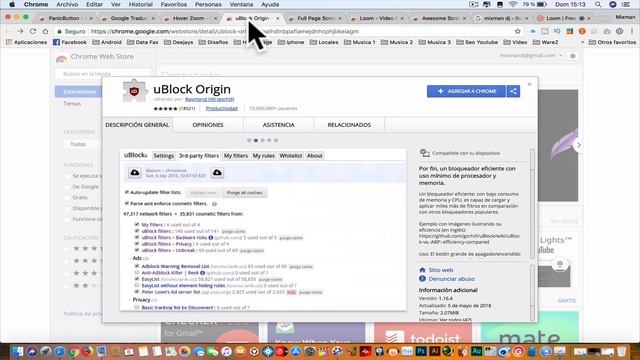Screen dimensions: 640x360
Task: Tick the Disponible filter checkbox
Action: (67, 209)
